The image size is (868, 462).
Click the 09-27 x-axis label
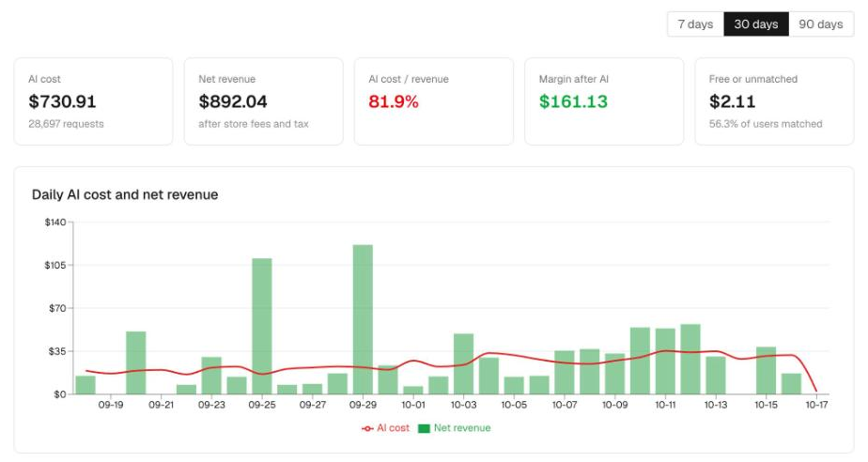coord(313,405)
